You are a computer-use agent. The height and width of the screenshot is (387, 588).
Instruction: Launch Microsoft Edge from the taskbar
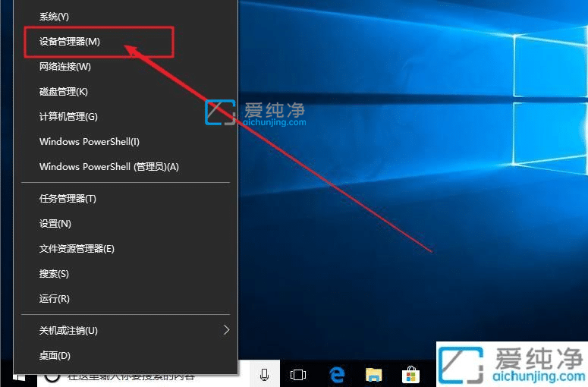click(x=337, y=374)
